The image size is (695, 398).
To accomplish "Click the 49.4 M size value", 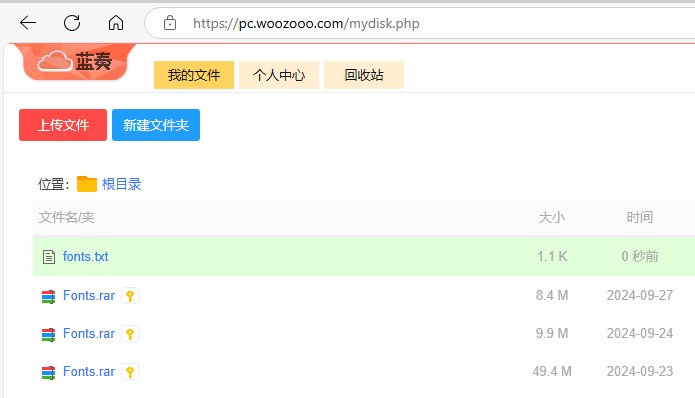I will 552,371.
